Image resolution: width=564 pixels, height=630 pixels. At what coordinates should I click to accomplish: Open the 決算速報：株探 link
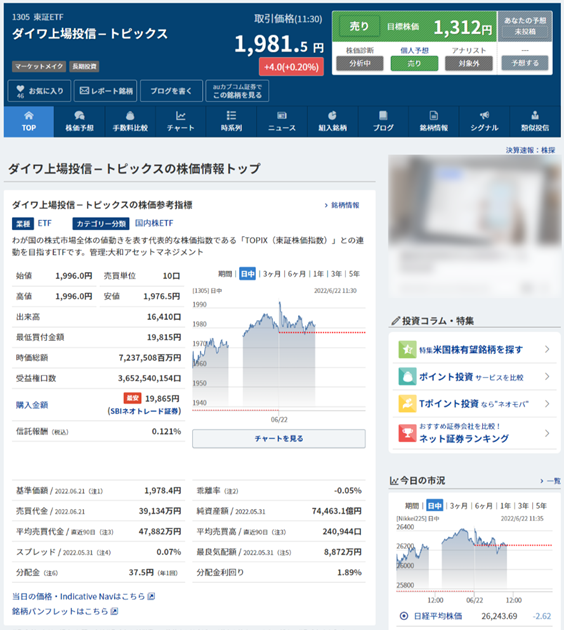pos(530,150)
